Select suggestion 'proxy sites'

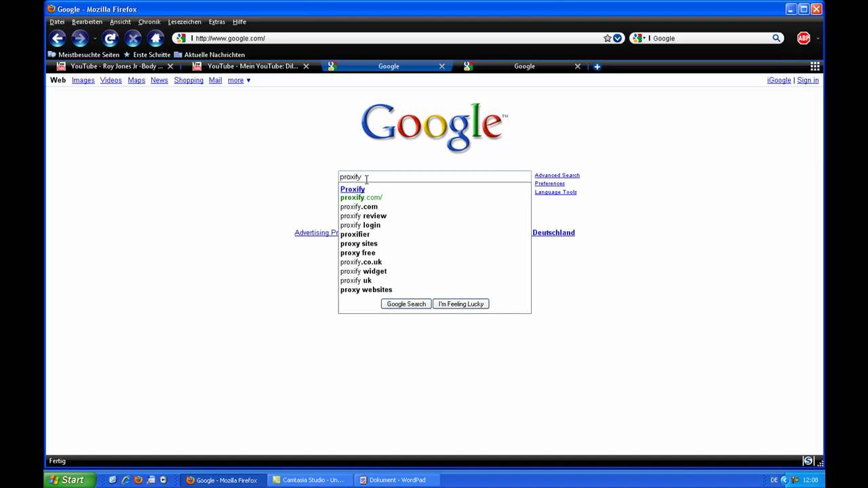(x=359, y=243)
